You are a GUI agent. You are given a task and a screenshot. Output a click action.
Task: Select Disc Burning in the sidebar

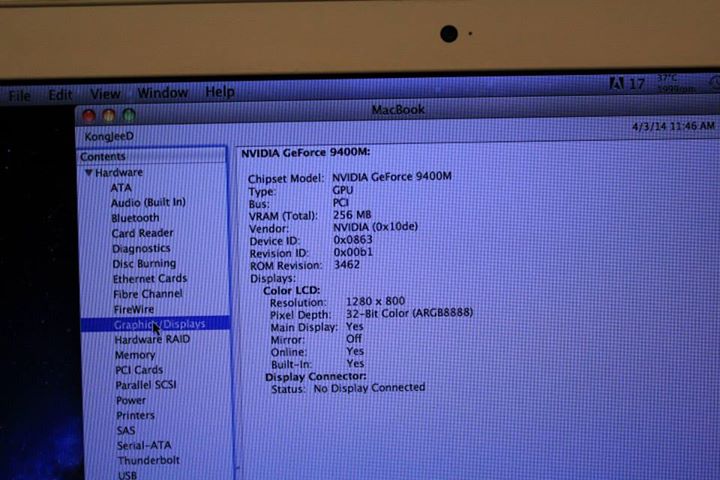tap(144, 263)
